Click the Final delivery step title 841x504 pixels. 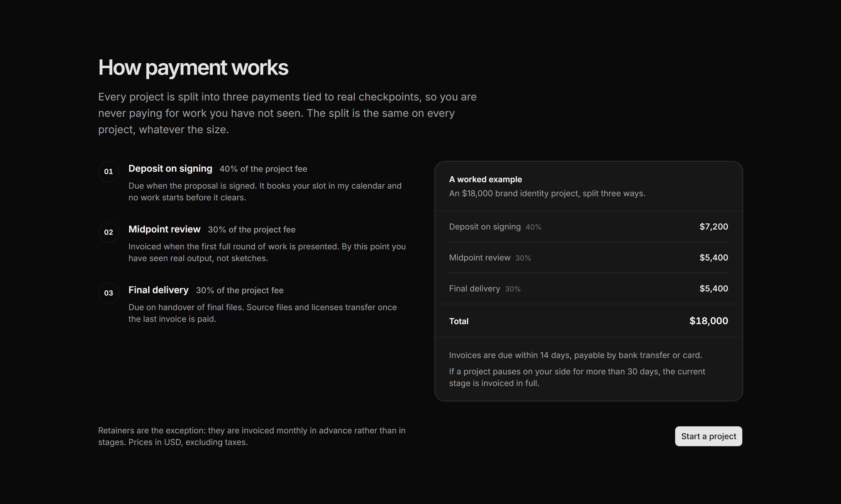tap(158, 290)
